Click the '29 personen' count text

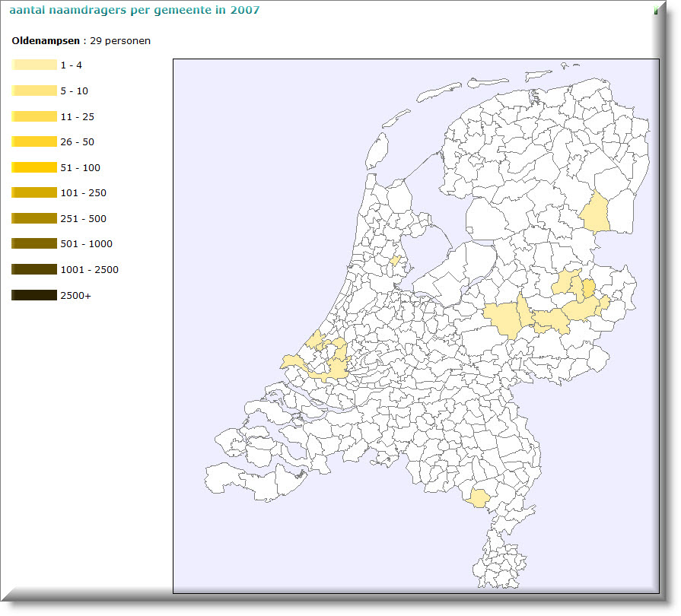(x=120, y=41)
